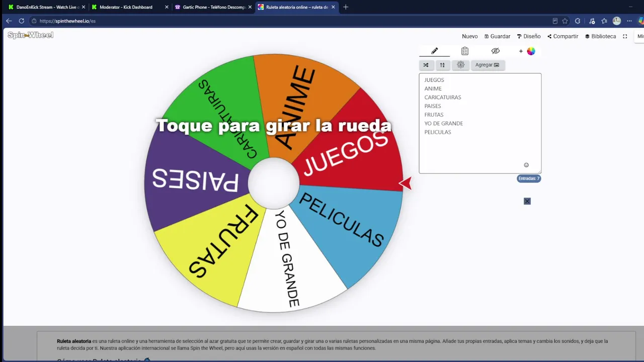Select CARICATUIRAS entry in the list

tap(443, 97)
